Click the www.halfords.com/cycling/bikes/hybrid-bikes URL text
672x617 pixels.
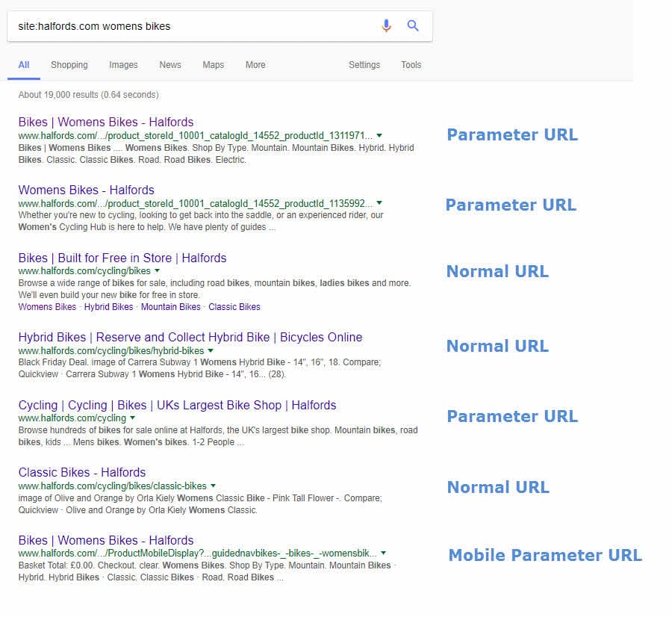point(111,351)
